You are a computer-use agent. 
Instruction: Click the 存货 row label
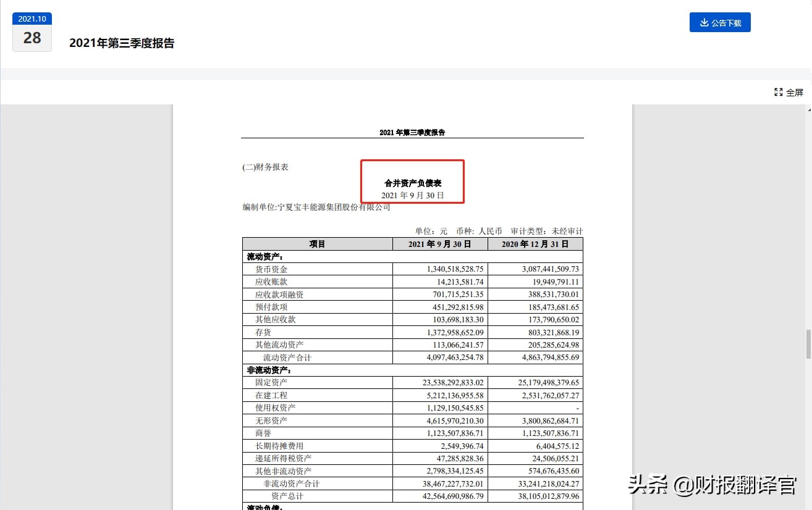tap(263, 332)
